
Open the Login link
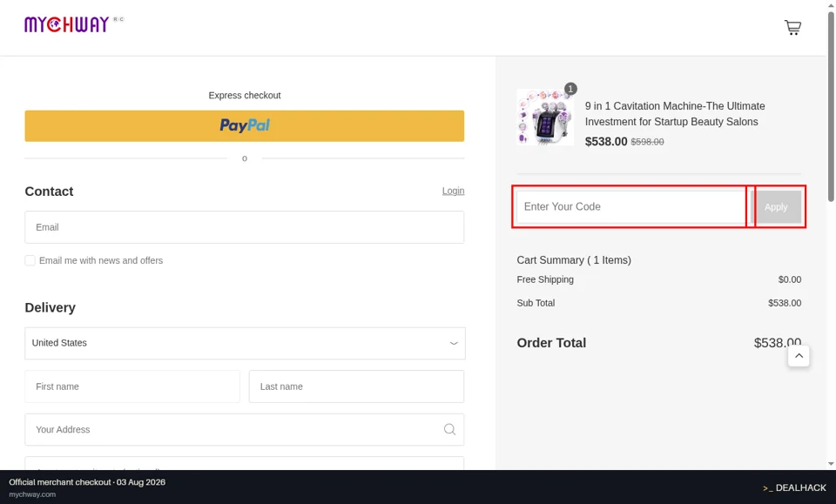(x=453, y=191)
